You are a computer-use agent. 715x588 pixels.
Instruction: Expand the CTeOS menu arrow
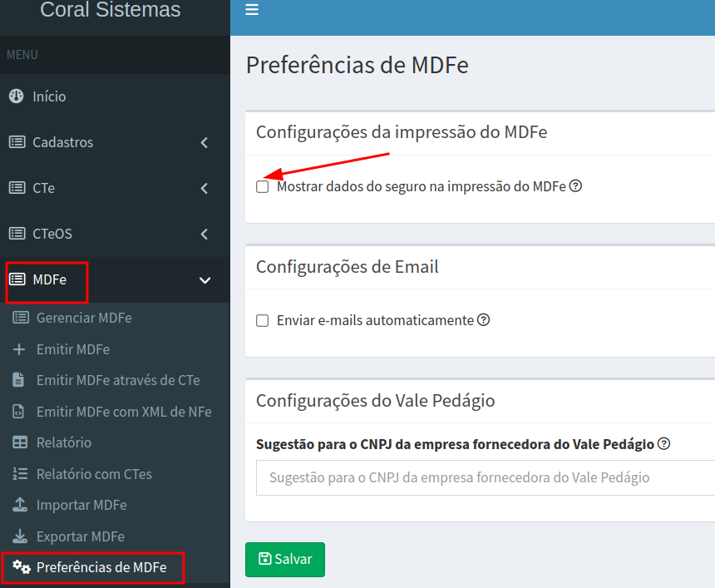point(205,235)
